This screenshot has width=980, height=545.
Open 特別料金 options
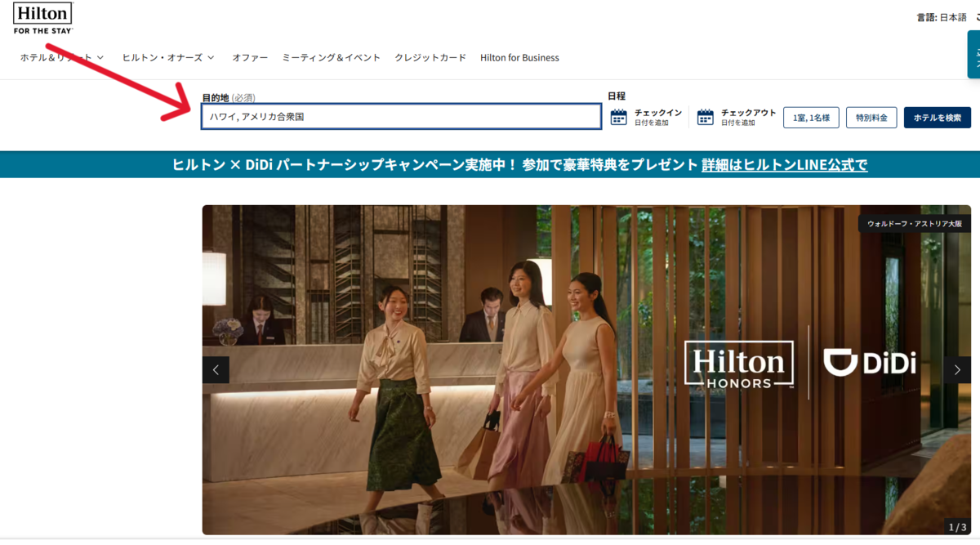872,118
